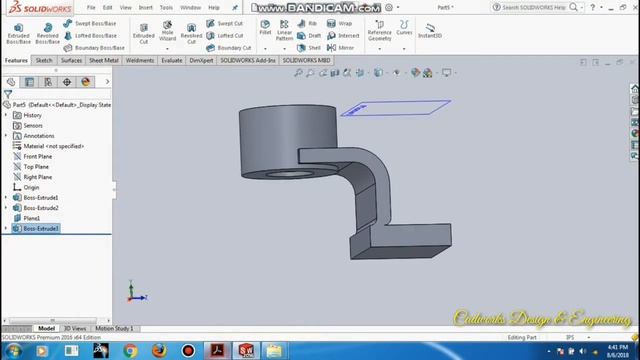Screen dimensions: 640x360
Task: Open the Hole Wizard
Action: click(x=167, y=31)
